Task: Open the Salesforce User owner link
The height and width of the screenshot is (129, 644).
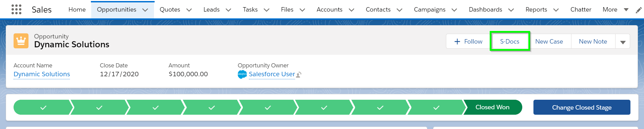Action: (x=272, y=74)
